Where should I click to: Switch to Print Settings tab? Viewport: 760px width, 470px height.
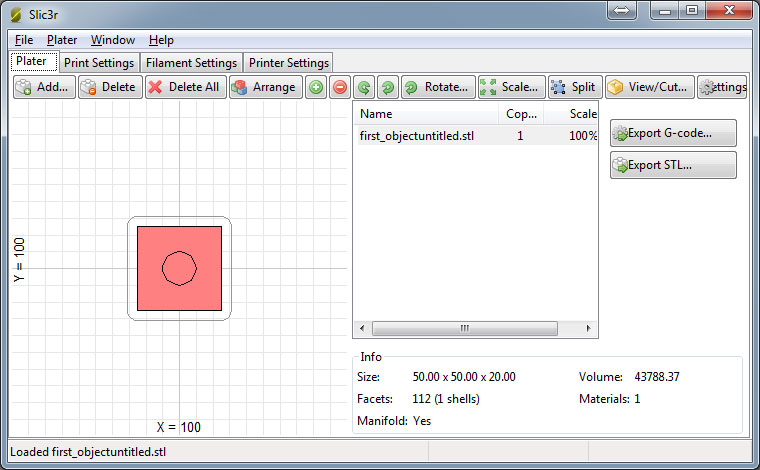click(x=99, y=63)
